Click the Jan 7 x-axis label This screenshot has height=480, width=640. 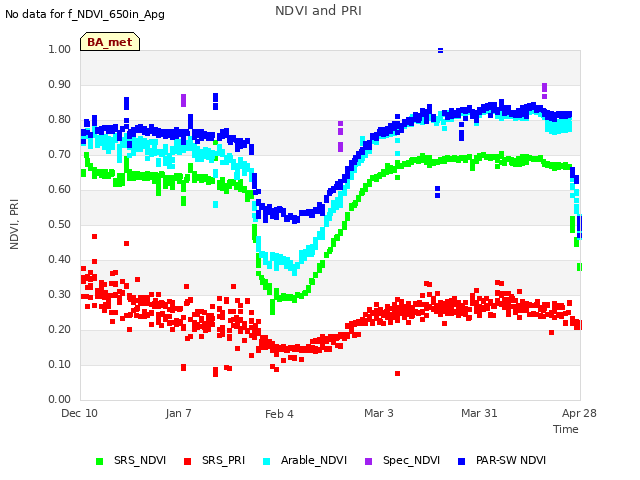coord(178,413)
